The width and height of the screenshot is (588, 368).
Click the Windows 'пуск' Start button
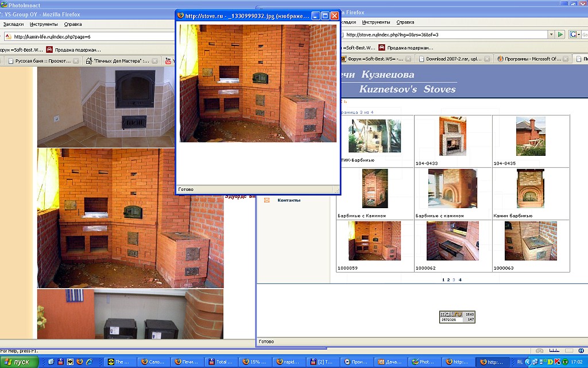click(20, 362)
